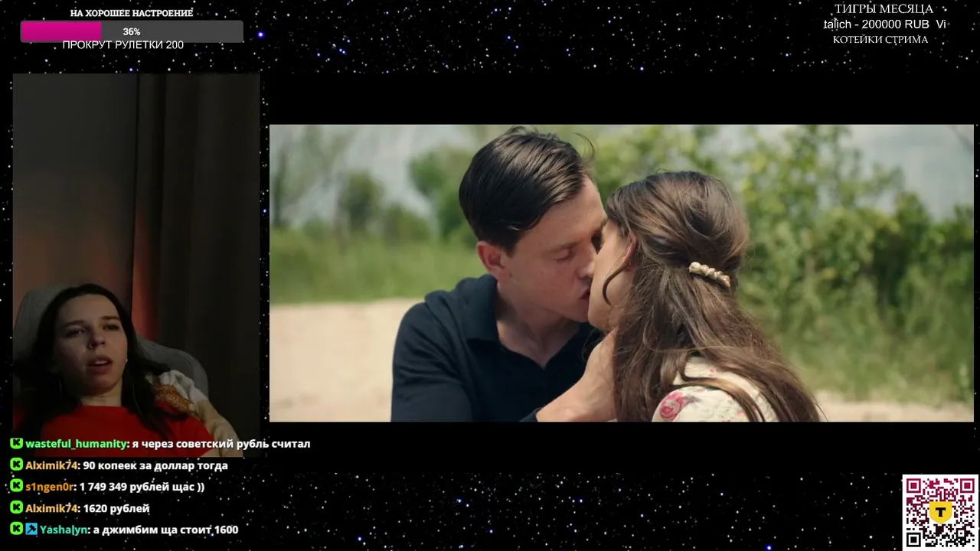The image size is (980, 551).
Task: Open Yashalyn's chat username
Action: tap(64, 530)
